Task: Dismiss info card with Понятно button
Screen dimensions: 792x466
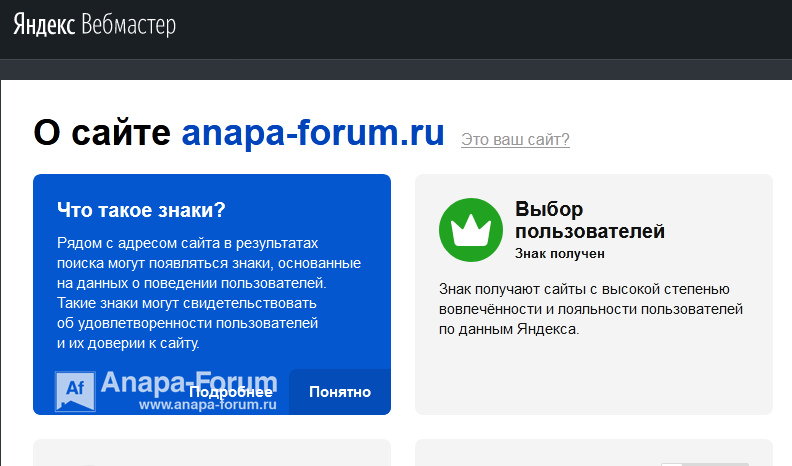Action: click(340, 392)
